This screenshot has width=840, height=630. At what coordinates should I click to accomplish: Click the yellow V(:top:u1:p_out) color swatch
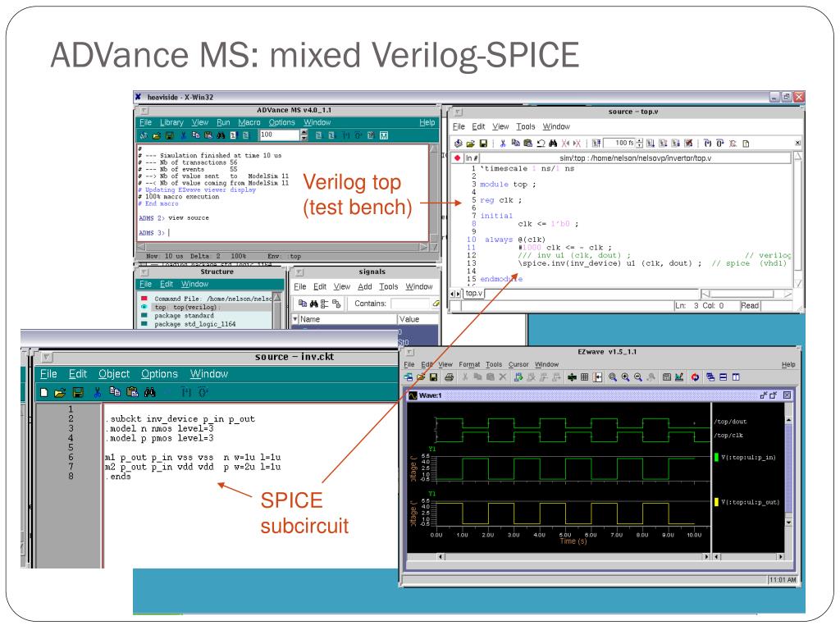[716, 502]
